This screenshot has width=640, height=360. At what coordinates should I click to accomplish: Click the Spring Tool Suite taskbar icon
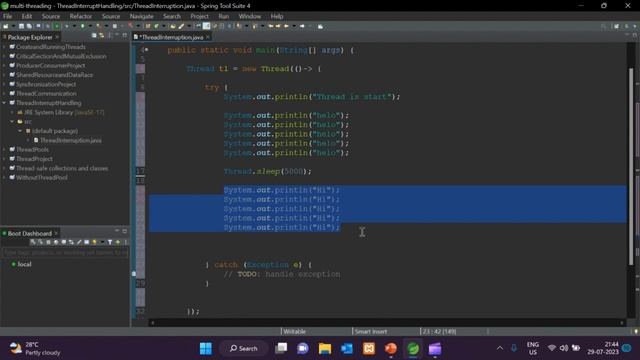tap(413, 349)
